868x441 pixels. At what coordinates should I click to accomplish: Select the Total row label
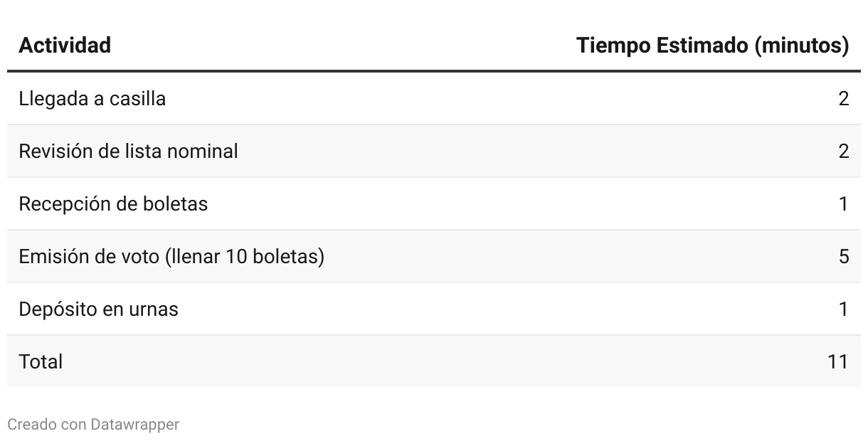tap(41, 361)
